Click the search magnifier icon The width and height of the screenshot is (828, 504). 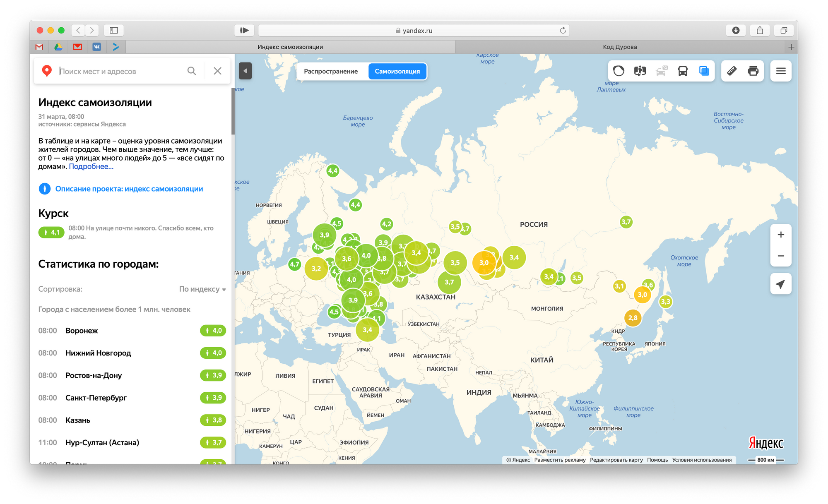(192, 71)
